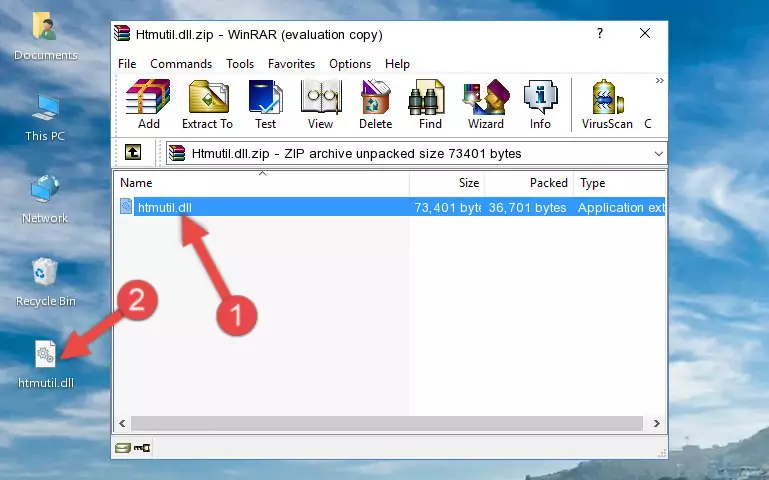Open the File menu
The width and height of the screenshot is (769, 480).
point(127,64)
